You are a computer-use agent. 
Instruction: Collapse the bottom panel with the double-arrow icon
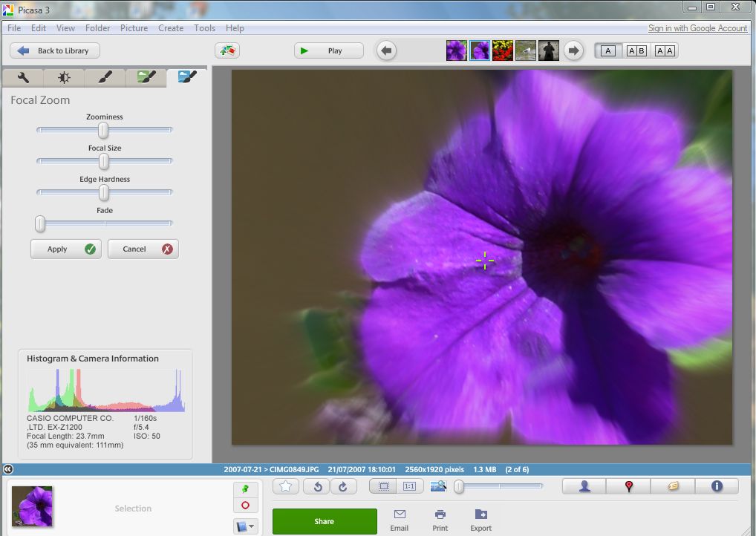tap(8, 469)
